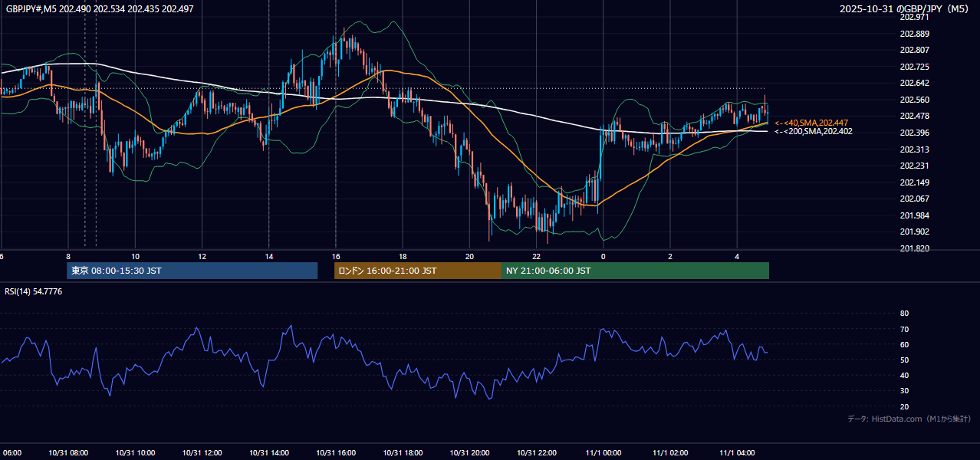Click the 11/1 04:00 time axis label
The height and width of the screenshot is (460, 980).
pos(736,452)
